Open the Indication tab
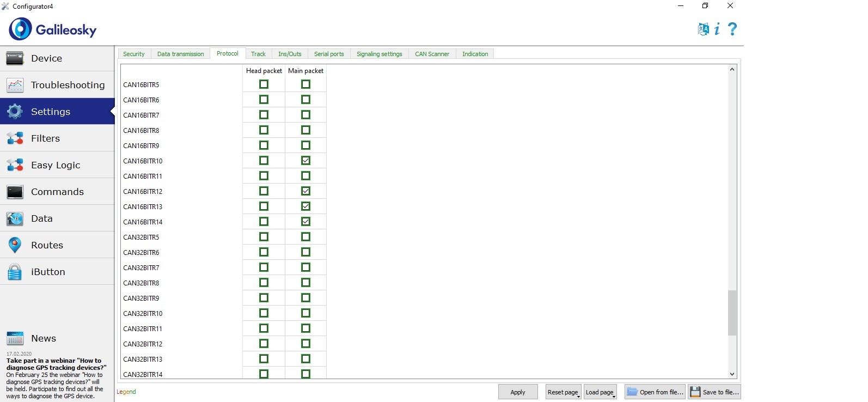 [x=475, y=54]
